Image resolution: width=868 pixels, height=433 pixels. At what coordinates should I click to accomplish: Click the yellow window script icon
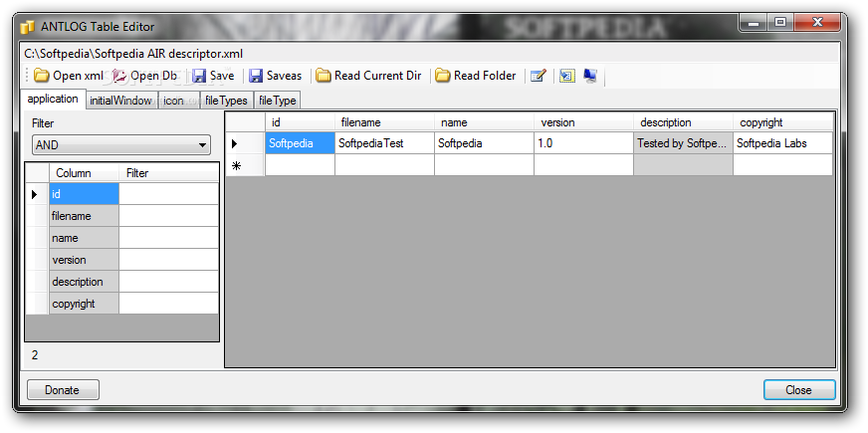[566, 76]
